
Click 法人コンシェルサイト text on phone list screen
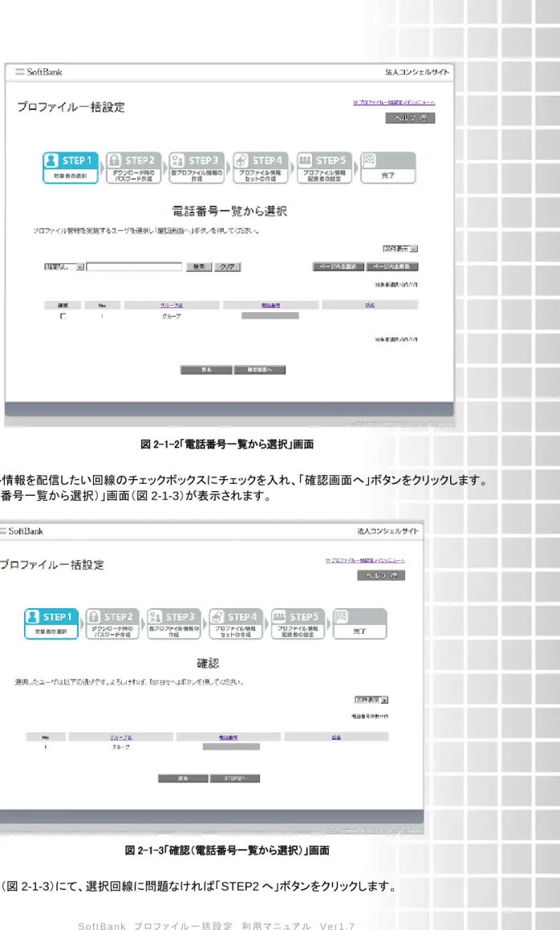point(417,71)
